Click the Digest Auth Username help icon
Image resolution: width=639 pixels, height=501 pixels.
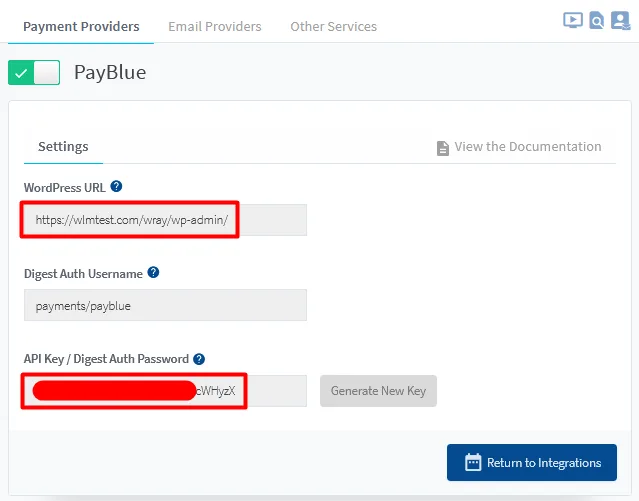coord(153,272)
